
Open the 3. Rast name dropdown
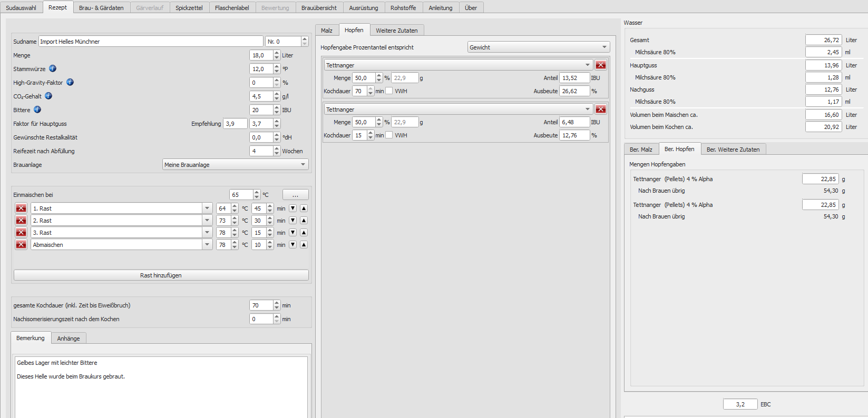[x=207, y=233]
